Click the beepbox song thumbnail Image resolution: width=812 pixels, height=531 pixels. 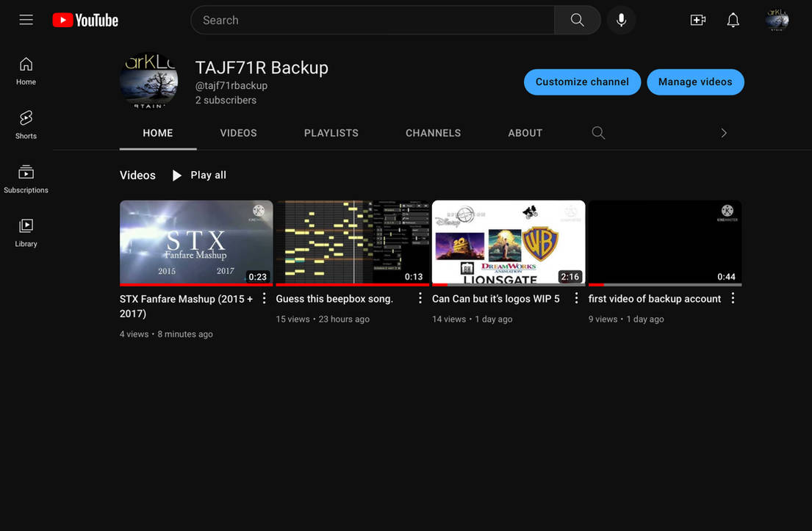[352, 242]
